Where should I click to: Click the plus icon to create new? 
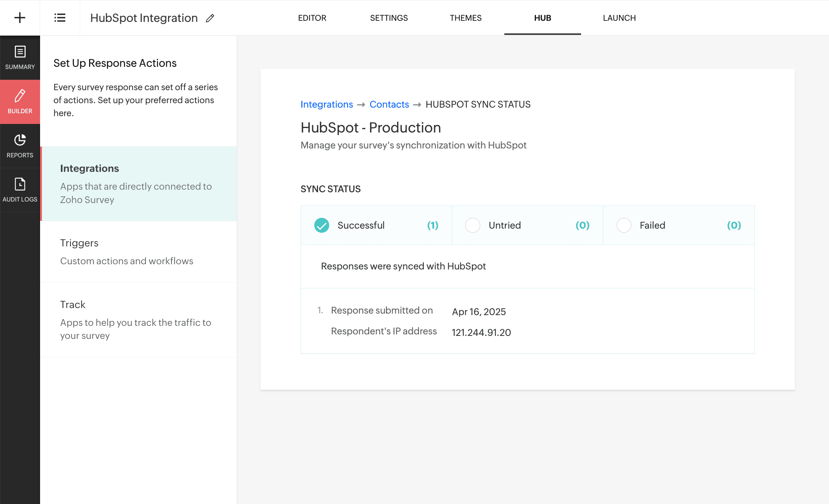20,18
